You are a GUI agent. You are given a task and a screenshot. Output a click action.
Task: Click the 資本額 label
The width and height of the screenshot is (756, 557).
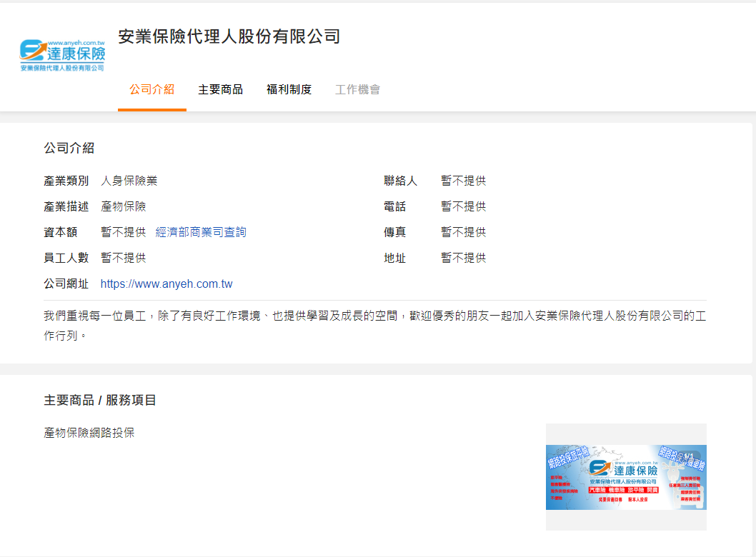click(x=60, y=232)
